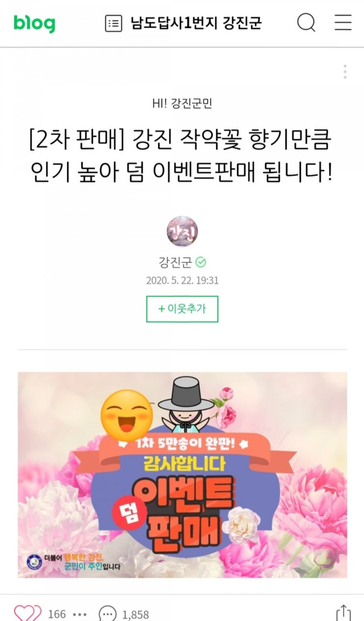Open the 남도답사1번지 강진군 blog title
364x621 pixels.
(x=196, y=24)
